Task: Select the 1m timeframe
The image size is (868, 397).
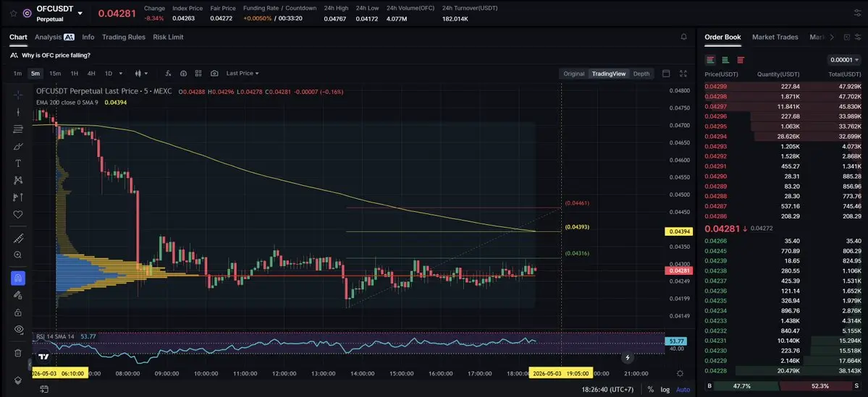Action: pos(17,74)
